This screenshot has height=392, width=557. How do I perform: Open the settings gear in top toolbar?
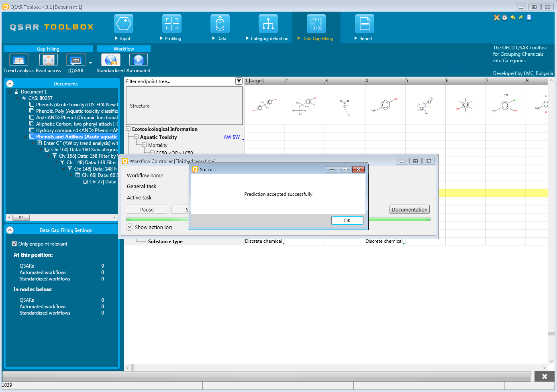click(505, 18)
